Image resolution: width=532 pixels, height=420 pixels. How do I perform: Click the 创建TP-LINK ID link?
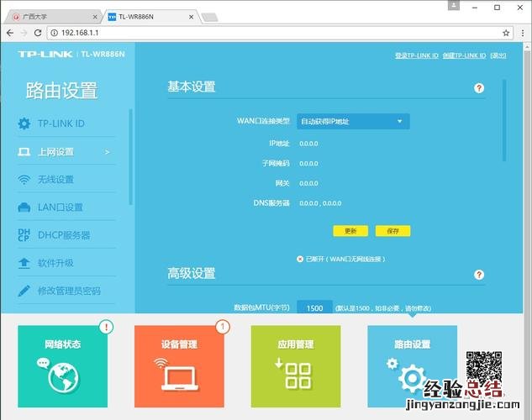point(465,55)
